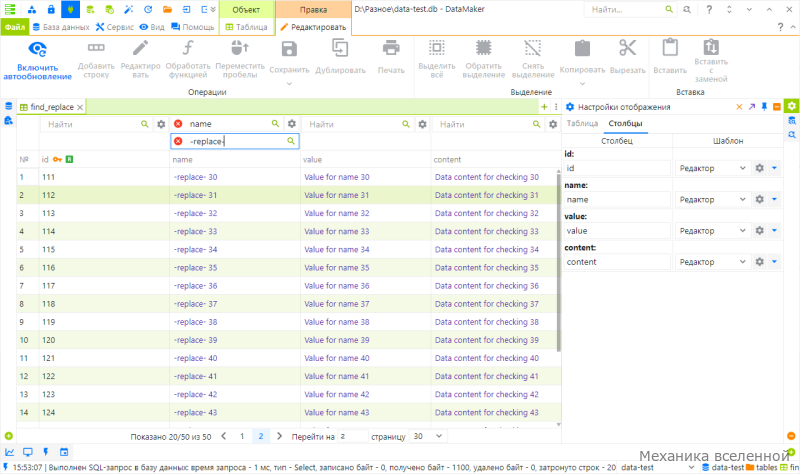The image size is (800, 474).
Task: Click the green settings gear side tab
Action: tap(791, 106)
